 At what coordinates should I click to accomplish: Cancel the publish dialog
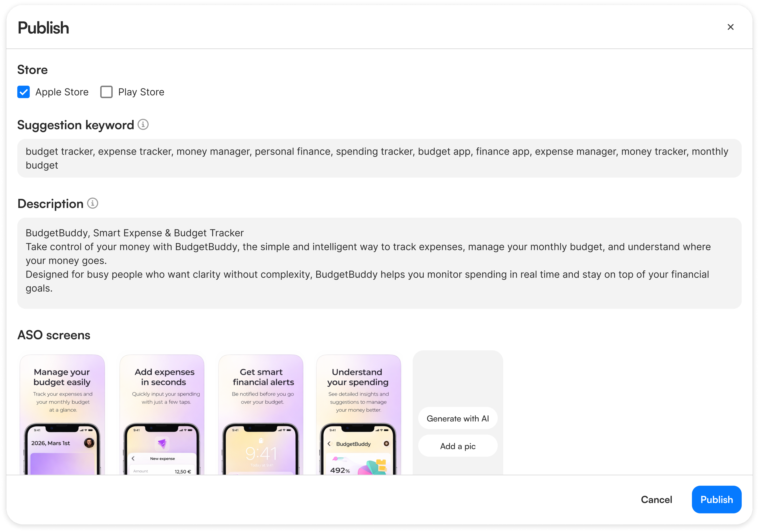point(656,500)
